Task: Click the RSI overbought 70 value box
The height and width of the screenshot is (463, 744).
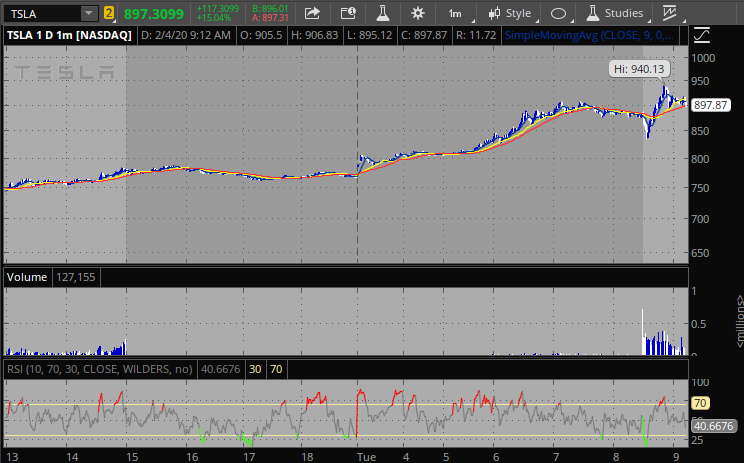Action: click(x=276, y=369)
